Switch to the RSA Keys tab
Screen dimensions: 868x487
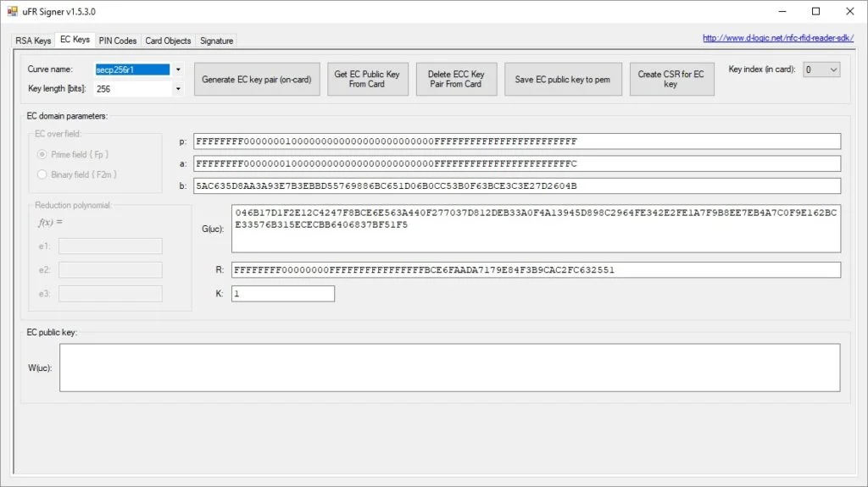(x=33, y=41)
